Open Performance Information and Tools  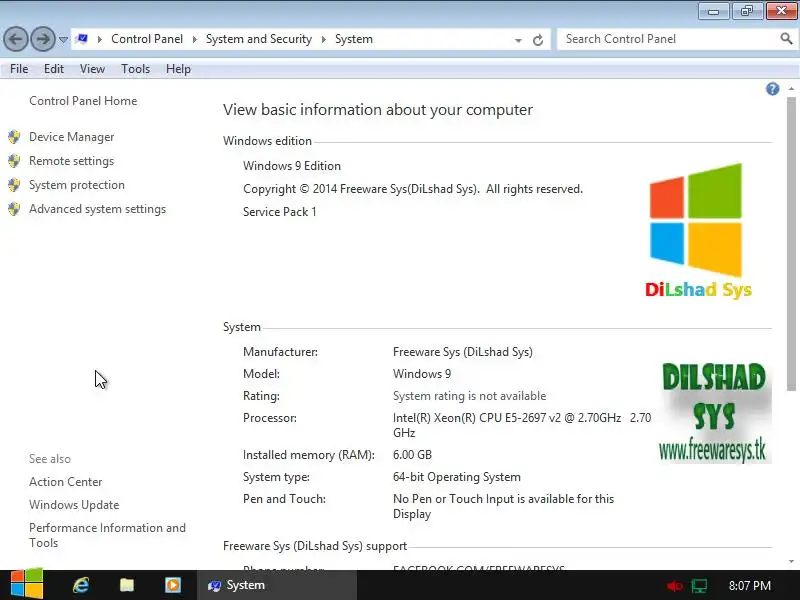pyautogui.click(x=107, y=535)
